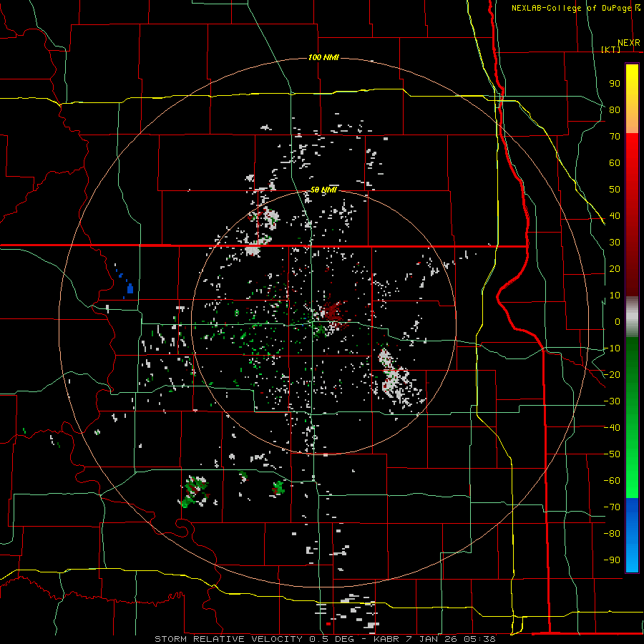
Task: Select the -20 value on the velocity scale
Action: click(x=612, y=374)
